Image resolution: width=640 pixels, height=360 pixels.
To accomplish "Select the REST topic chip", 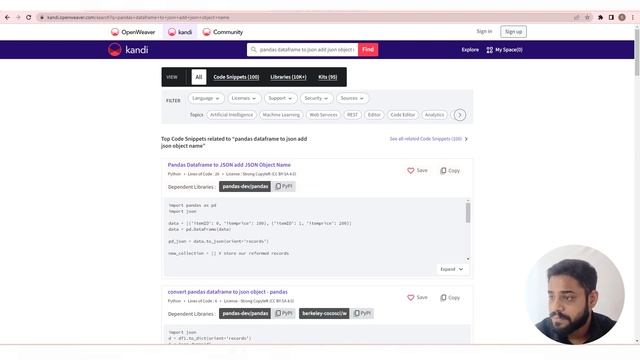I will pos(352,115).
